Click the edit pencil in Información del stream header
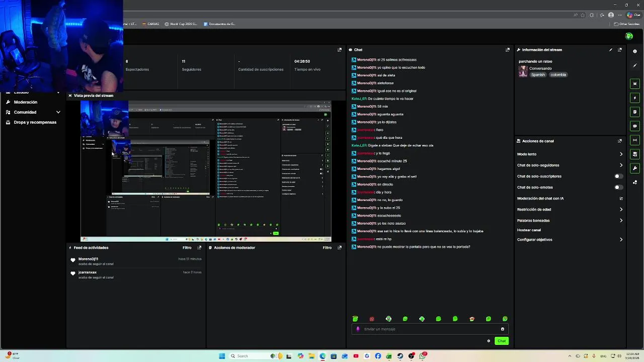 point(611,50)
